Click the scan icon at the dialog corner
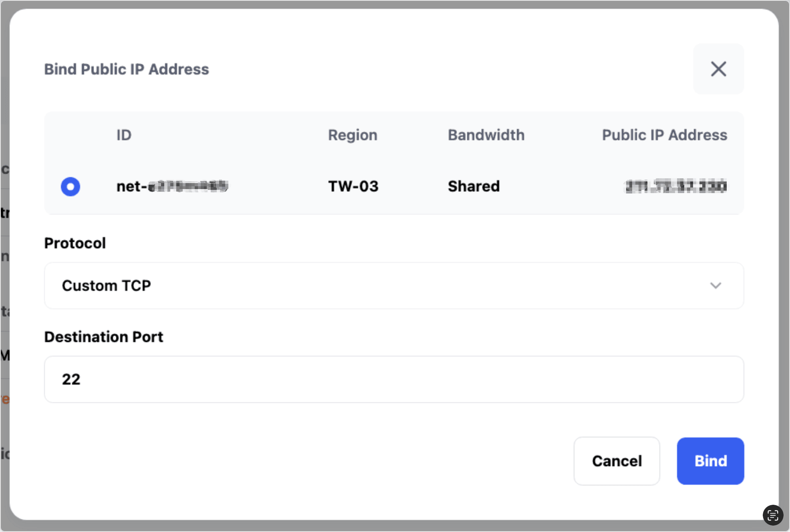Screen dimensions: 790x532 (773, 515)
